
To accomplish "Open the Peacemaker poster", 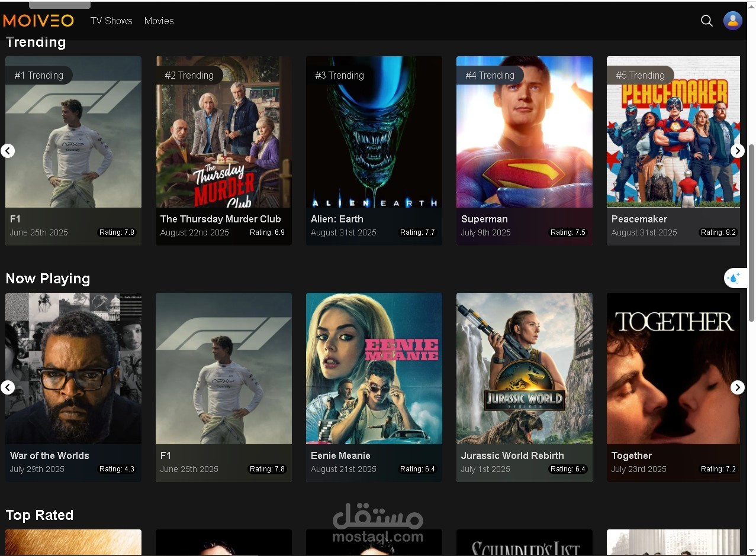I will click(674, 132).
